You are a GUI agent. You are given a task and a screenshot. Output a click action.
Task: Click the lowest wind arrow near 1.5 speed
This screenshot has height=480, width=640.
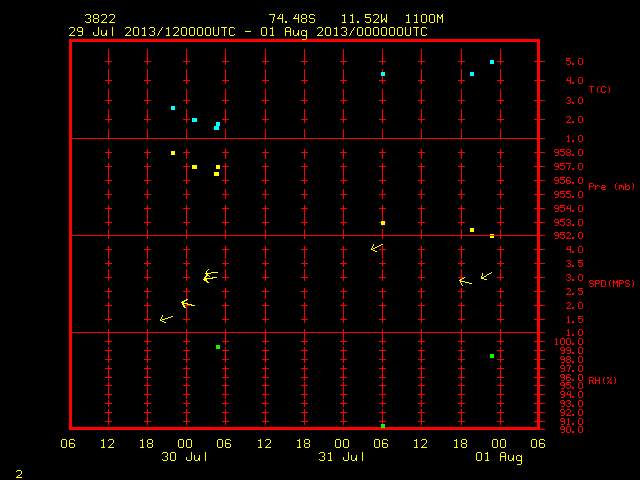(x=166, y=318)
